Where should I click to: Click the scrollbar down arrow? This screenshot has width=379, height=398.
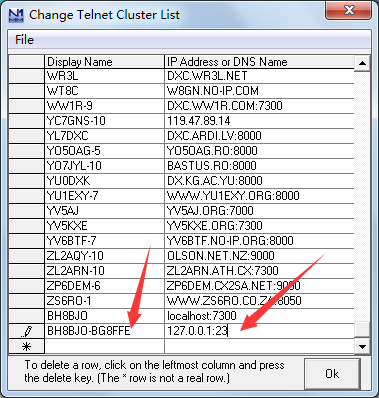362,346
